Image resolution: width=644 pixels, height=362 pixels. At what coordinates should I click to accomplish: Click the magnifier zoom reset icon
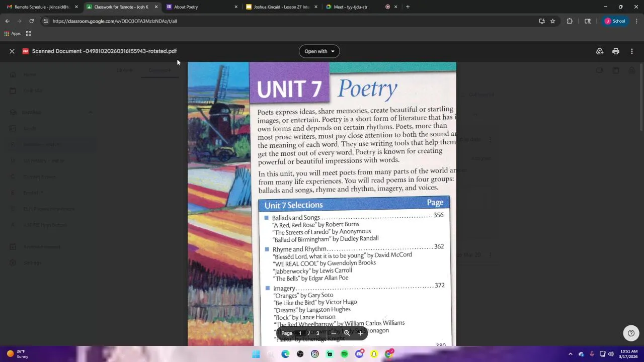click(347, 333)
